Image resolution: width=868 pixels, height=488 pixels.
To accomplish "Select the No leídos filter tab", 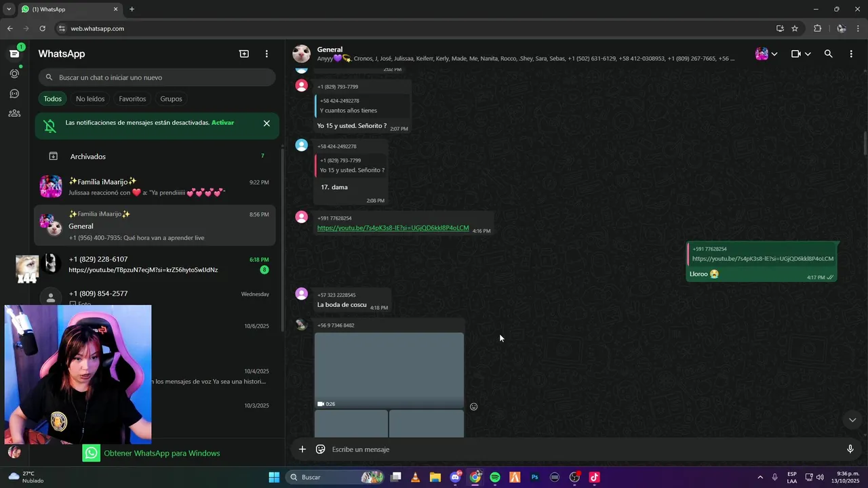I will tap(90, 99).
